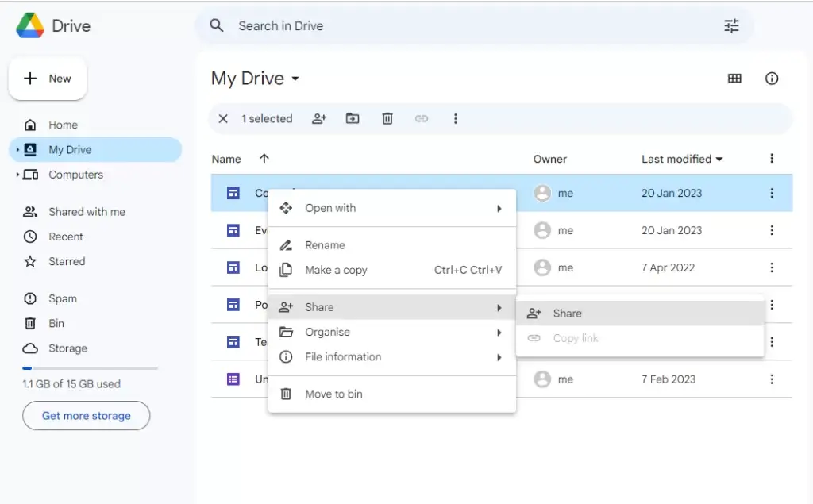Image resolution: width=813 pixels, height=504 pixels.
Task: Choose Rename from context menu
Action: tap(392, 245)
